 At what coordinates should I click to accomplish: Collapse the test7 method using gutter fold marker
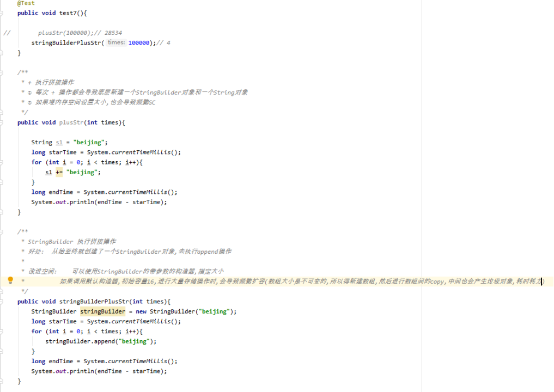tap(2, 13)
